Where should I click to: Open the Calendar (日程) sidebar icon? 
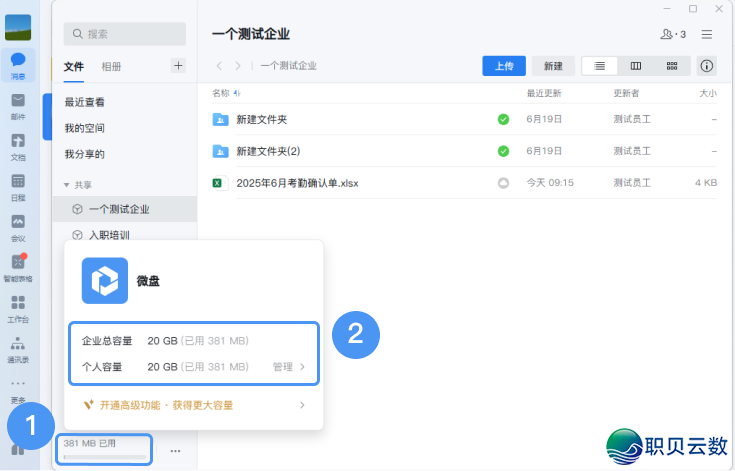click(x=18, y=187)
